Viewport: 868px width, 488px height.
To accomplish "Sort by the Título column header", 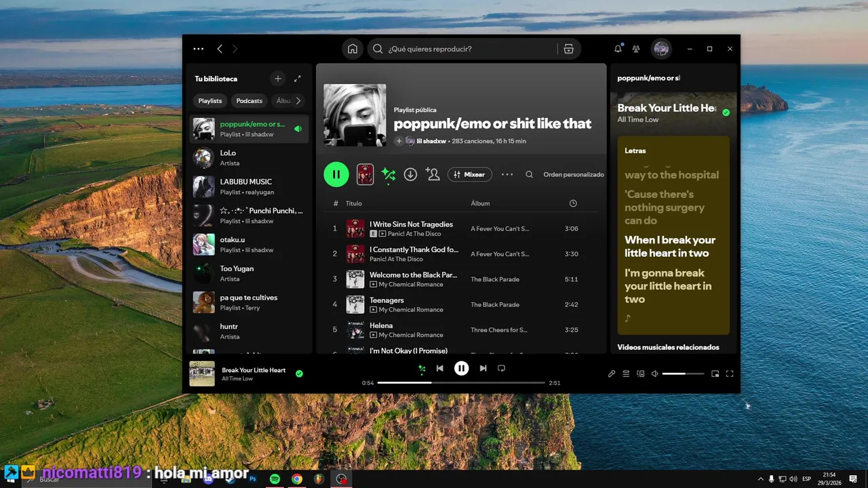I will tap(354, 203).
